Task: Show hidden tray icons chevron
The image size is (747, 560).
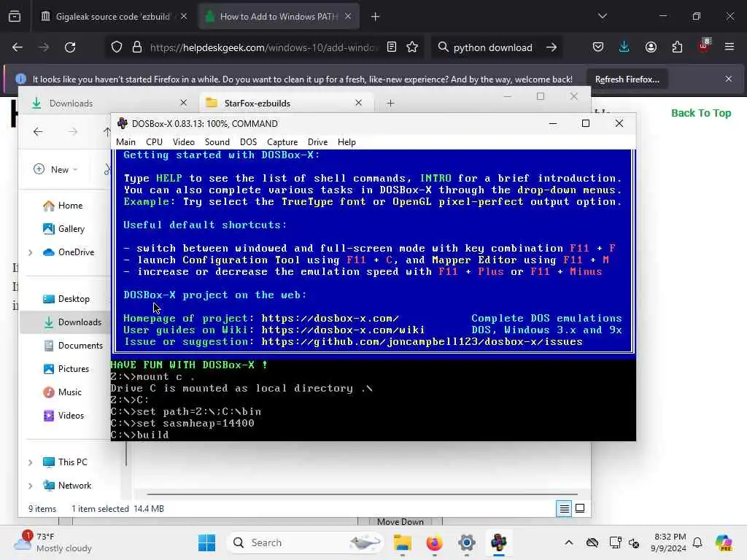Action: [x=569, y=542]
